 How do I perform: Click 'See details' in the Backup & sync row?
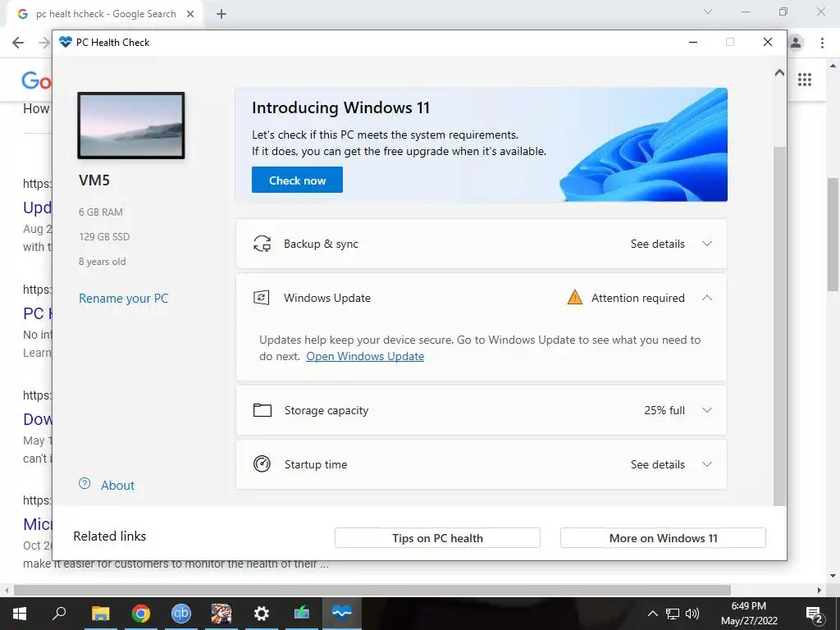pyautogui.click(x=657, y=244)
